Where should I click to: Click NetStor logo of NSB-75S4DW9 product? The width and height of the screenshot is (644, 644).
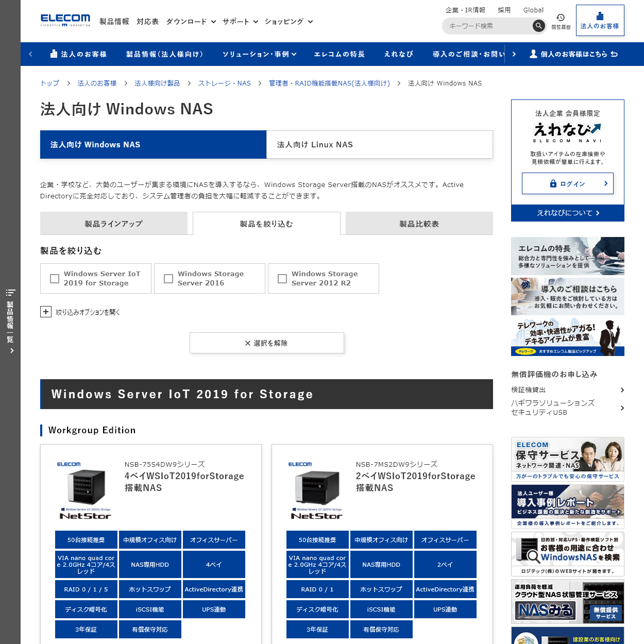tap(86, 516)
